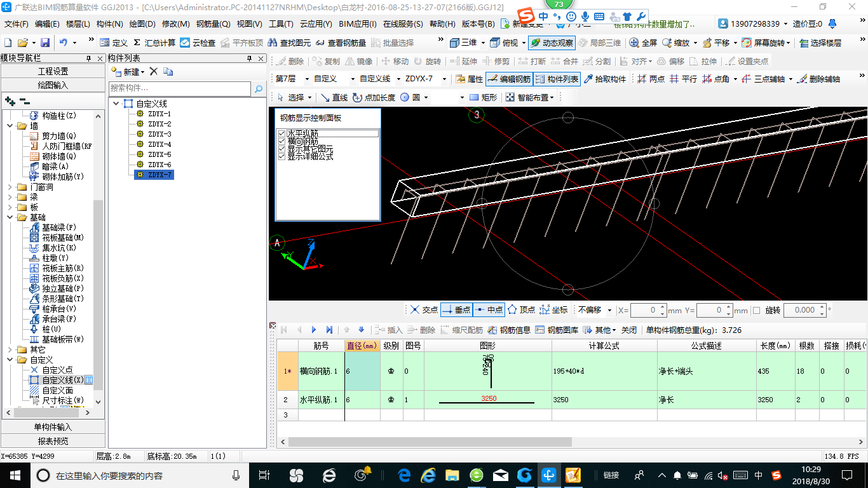
Task: Select ZDYX-3 in component list
Action: 159,134
